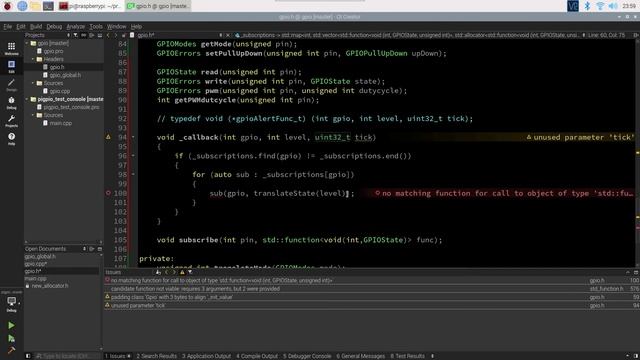Open the File menu
This screenshot has height=360, width=640.
(7, 27)
